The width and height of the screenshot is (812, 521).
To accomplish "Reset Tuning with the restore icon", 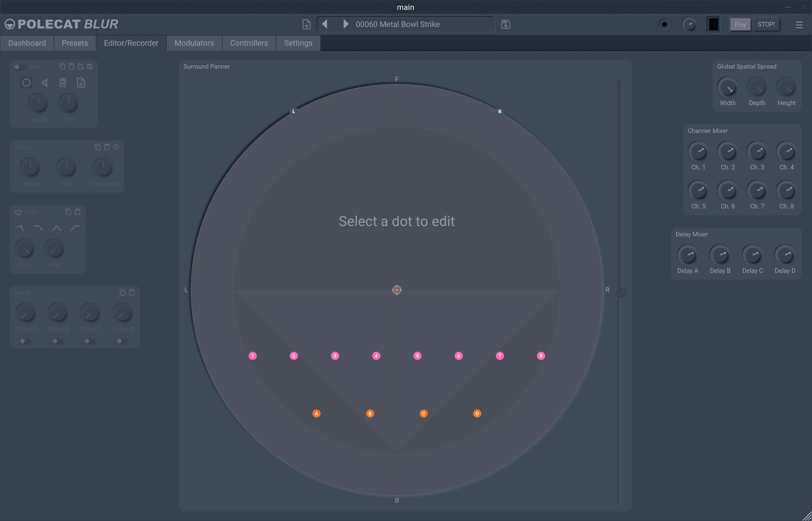I will (x=116, y=147).
